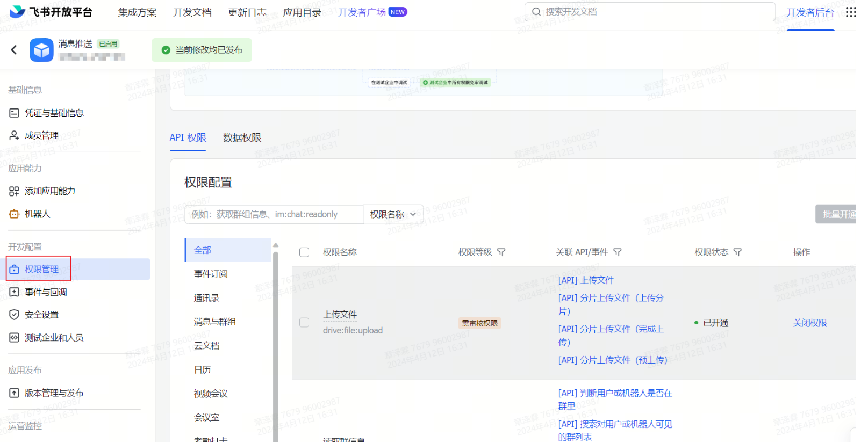Click the 事件与回调 sidebar icon
Screen dimensions: 868x443
(14, 292)
